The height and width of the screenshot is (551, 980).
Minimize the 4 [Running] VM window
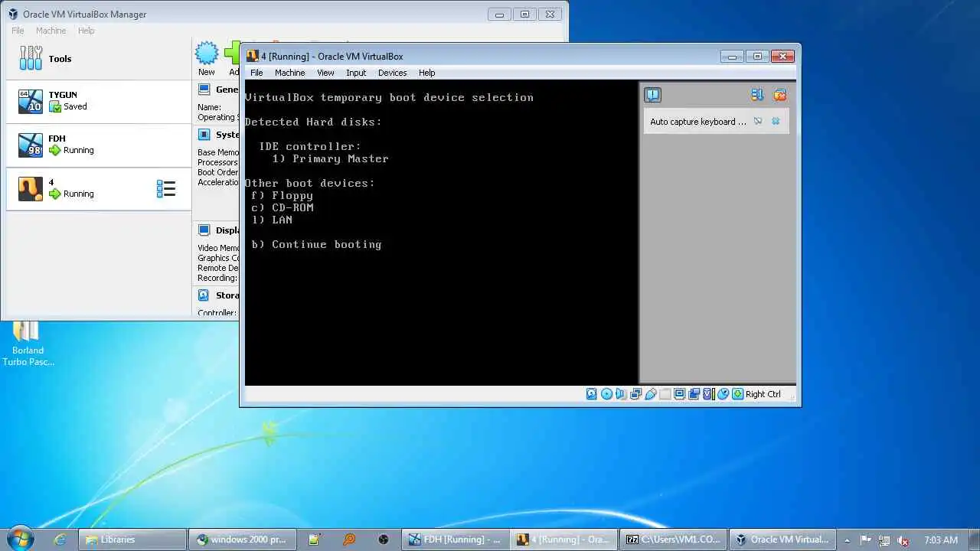pyautogui.click(x=732, y=56)
